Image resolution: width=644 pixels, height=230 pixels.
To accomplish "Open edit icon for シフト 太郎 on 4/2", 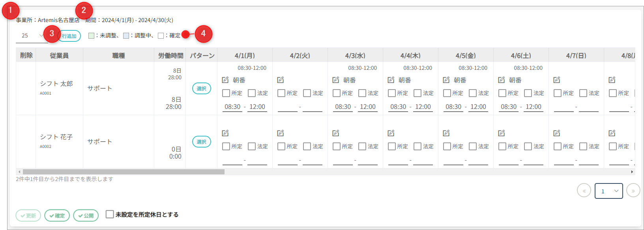I will (281, 80).
